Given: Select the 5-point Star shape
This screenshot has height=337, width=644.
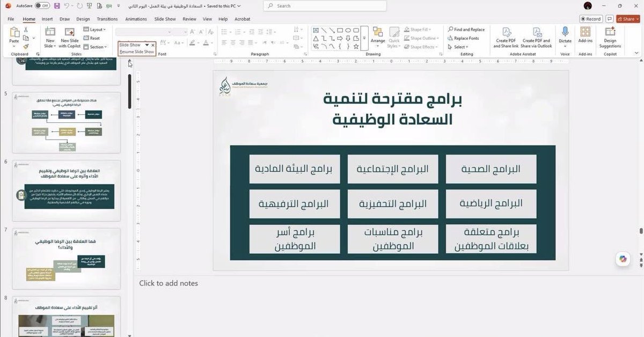Looking at the screenshot, I should coord(356,47).
